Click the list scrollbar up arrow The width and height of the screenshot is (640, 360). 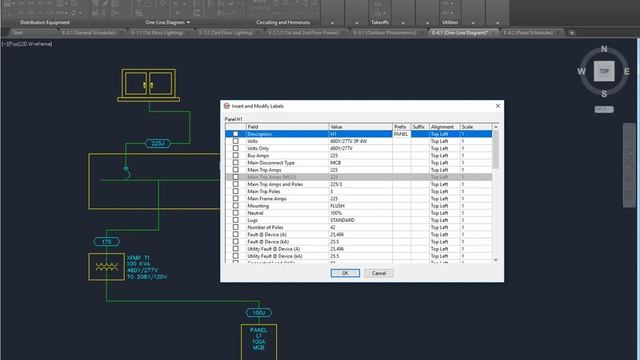coord(496,127)
